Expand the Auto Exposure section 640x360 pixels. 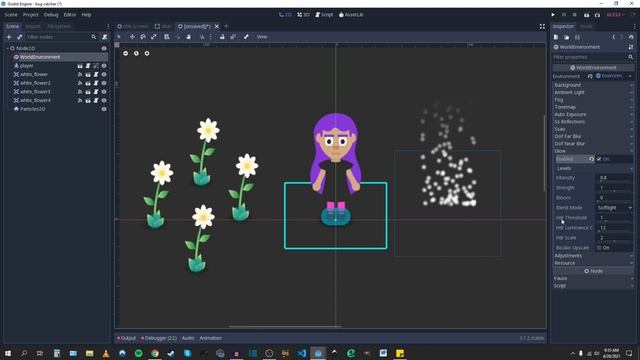point(593,114)
